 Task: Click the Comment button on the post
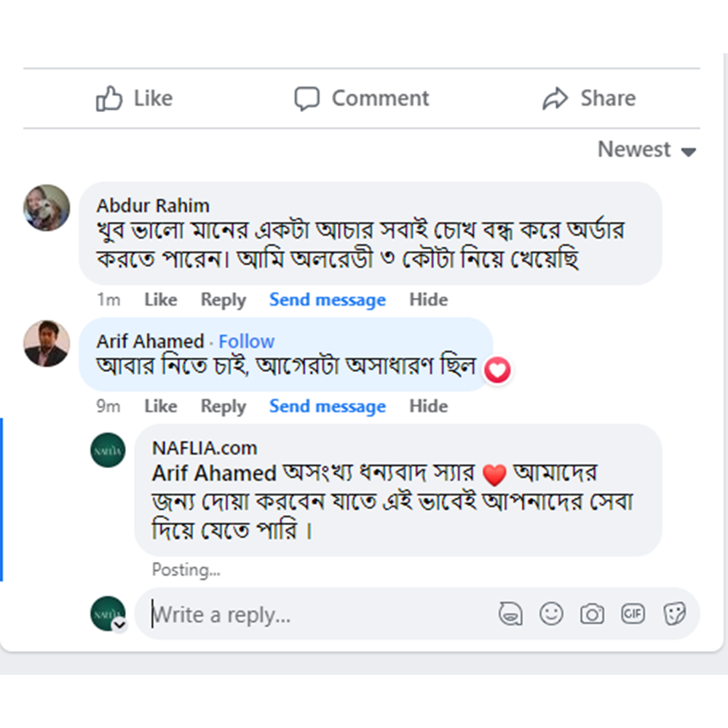pyautogui.click(x=362, y=98)
